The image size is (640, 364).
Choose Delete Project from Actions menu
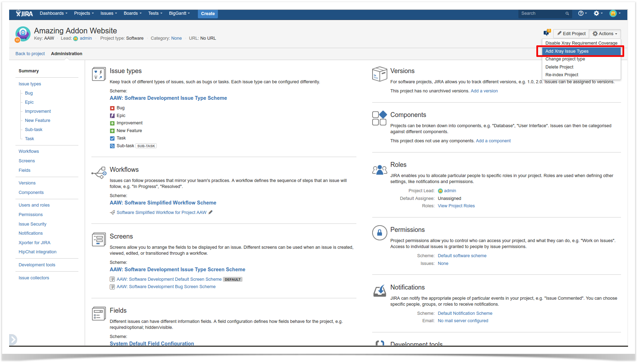point(581,67)
